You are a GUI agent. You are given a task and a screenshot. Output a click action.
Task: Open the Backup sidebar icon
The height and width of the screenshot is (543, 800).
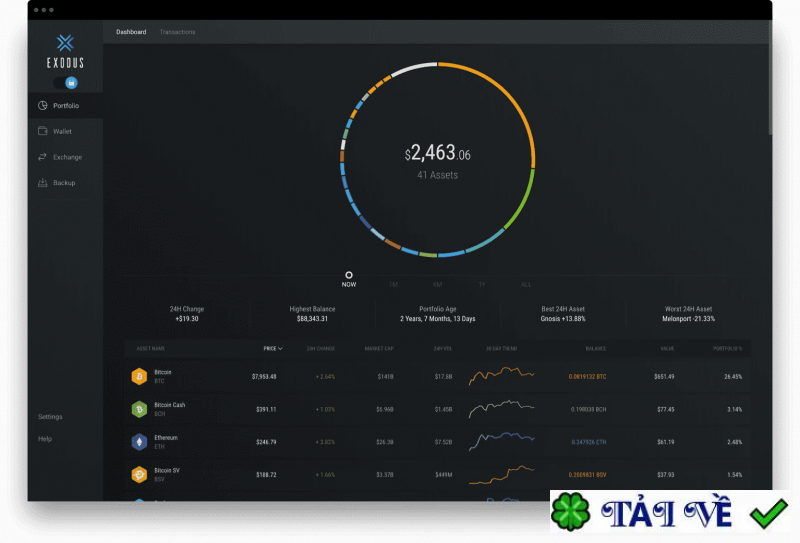pyautogui.click(x=42, y=183)
